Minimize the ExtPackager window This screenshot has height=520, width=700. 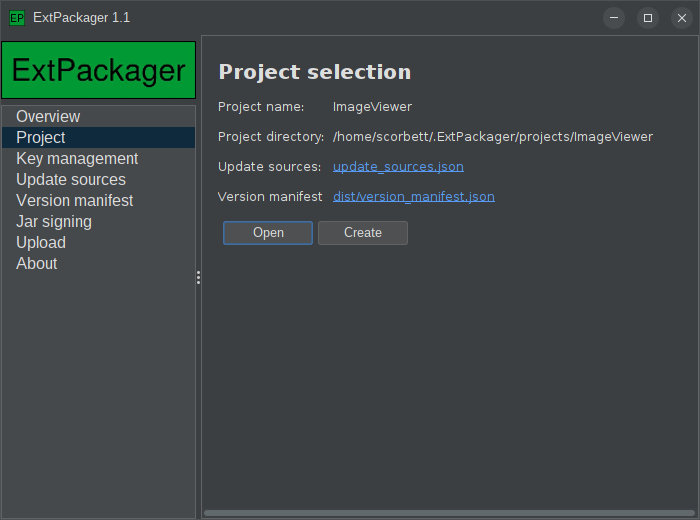[614, 18]
